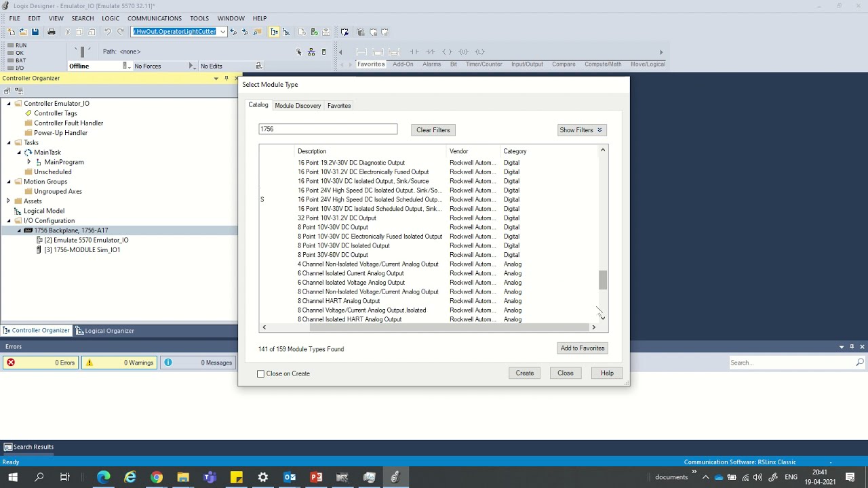Open the No Forces dropdown arrow

193,66
